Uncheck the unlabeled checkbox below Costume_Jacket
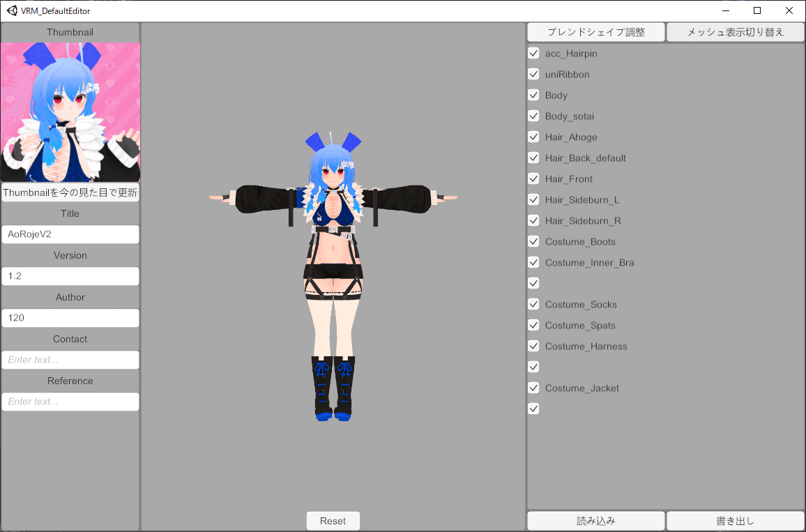Image resolution: width=806 pixels, height=532 pixels. tap(533, 409)
